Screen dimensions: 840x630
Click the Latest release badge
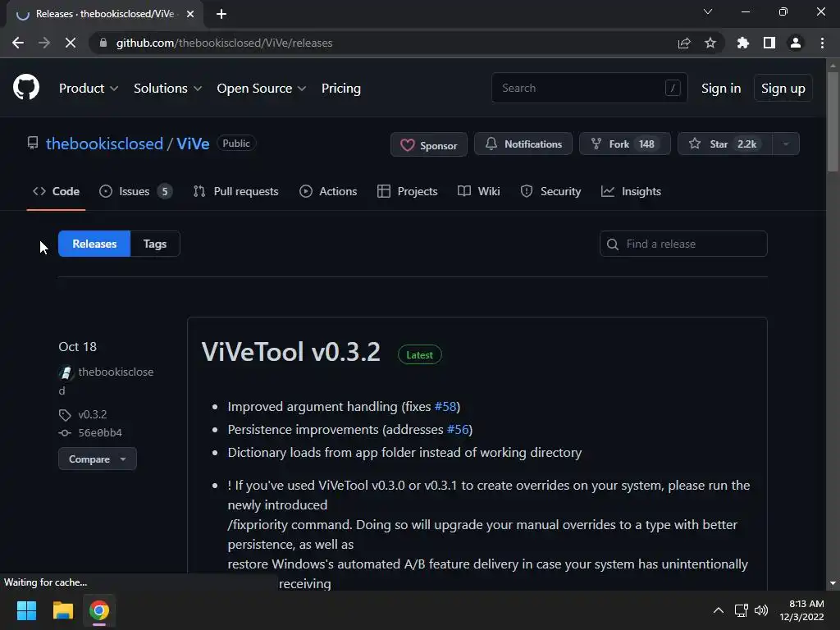419,354
